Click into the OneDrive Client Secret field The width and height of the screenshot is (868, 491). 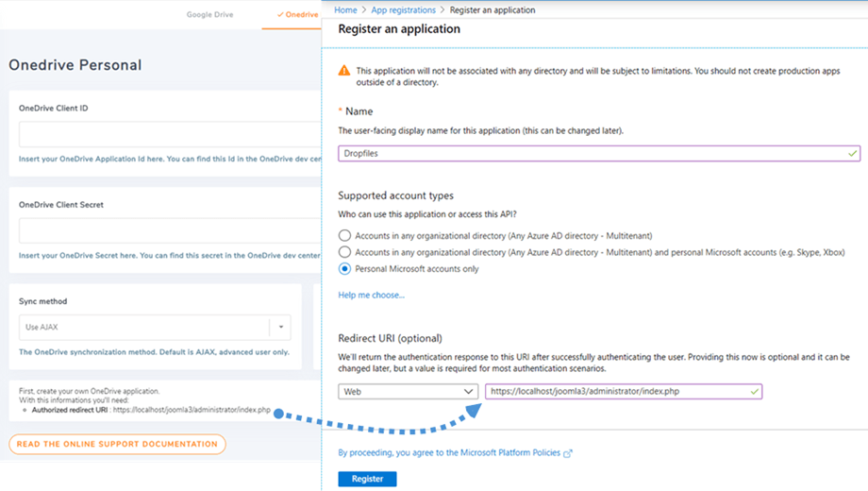tap(170, 230)
